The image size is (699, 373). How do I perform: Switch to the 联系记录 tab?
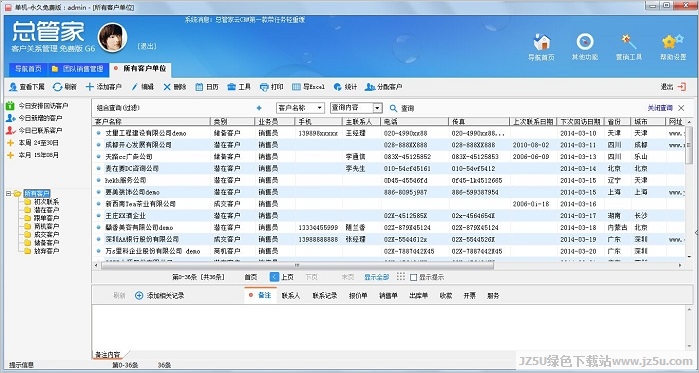325,295
